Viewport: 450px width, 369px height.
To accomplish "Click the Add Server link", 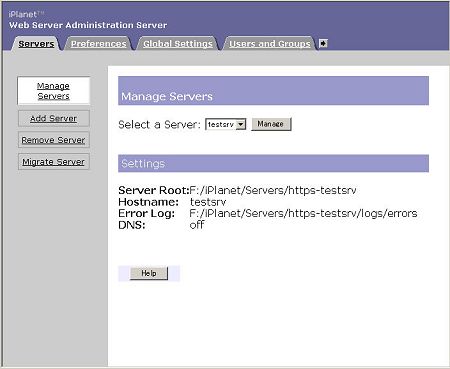I will pyautogui.click(x=53, y=119).
